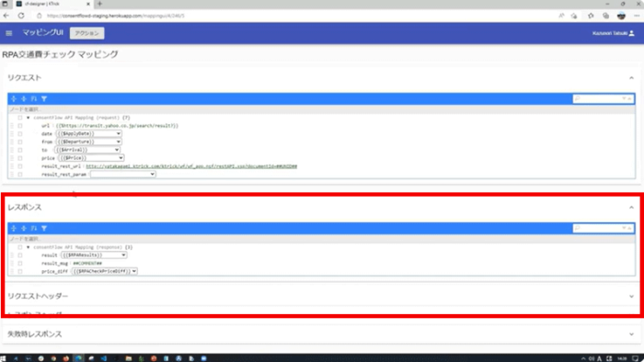The width and height of the screenshot is (644, 362).
Task: Tick the checkbox beside result_msg
Action: point(19,264)
